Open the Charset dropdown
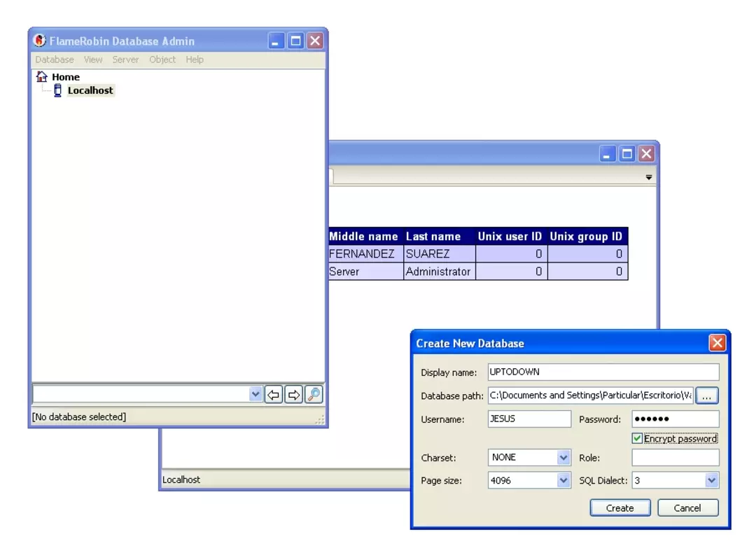 (563, 457)
